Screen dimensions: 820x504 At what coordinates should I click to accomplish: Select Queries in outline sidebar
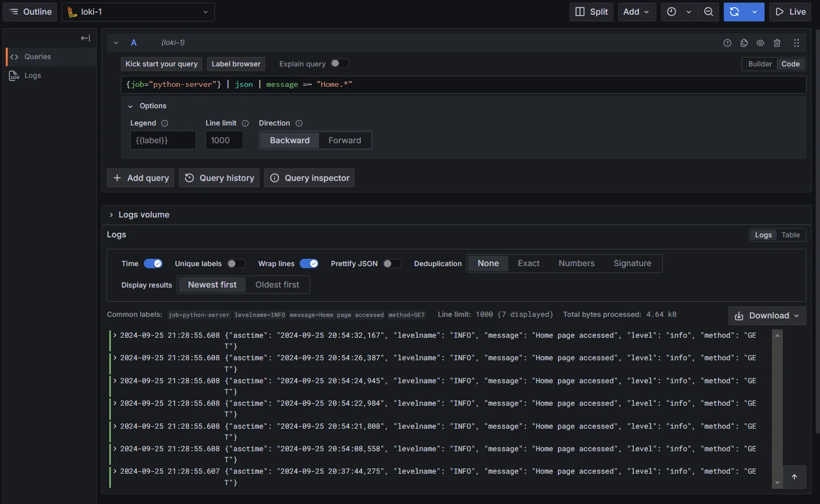tap(51, 56)
